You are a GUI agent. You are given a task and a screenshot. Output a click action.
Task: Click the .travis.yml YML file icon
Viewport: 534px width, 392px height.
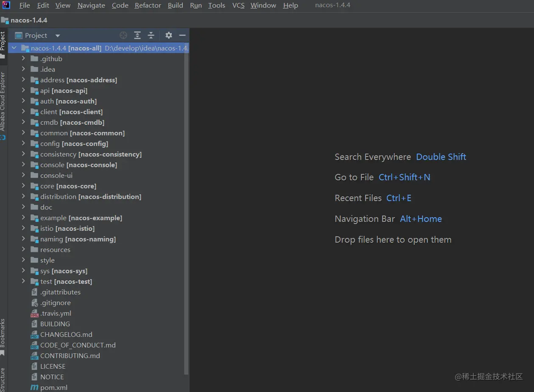click(34, 314)
